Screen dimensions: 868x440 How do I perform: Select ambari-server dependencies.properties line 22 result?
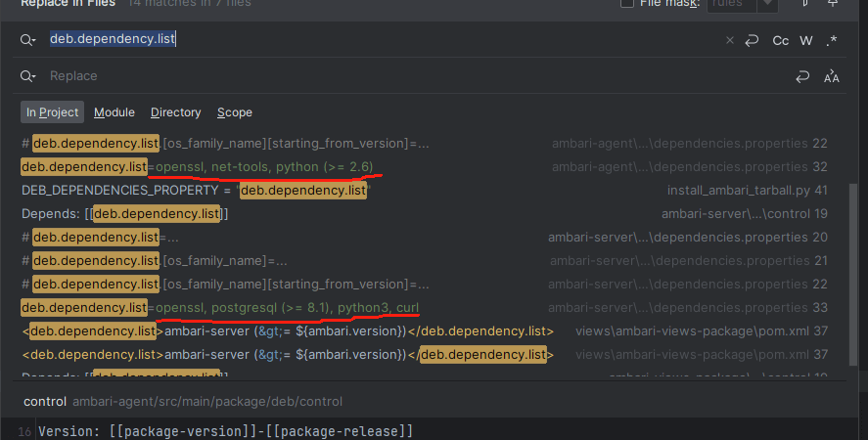425,284
